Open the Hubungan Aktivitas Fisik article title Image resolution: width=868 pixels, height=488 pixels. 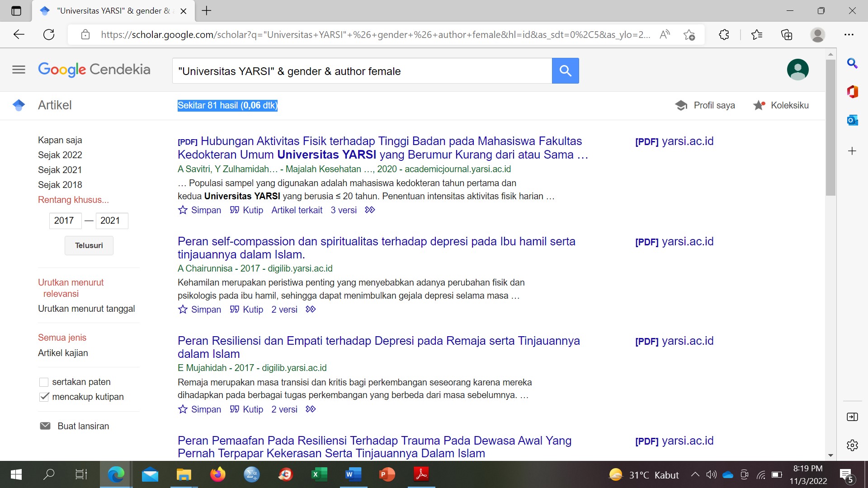coord(382,148)
